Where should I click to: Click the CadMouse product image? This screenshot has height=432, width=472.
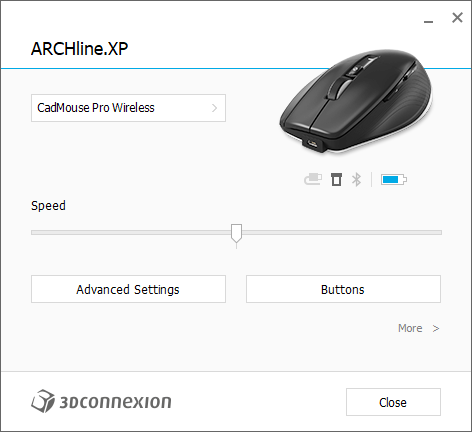pos(356,102)
